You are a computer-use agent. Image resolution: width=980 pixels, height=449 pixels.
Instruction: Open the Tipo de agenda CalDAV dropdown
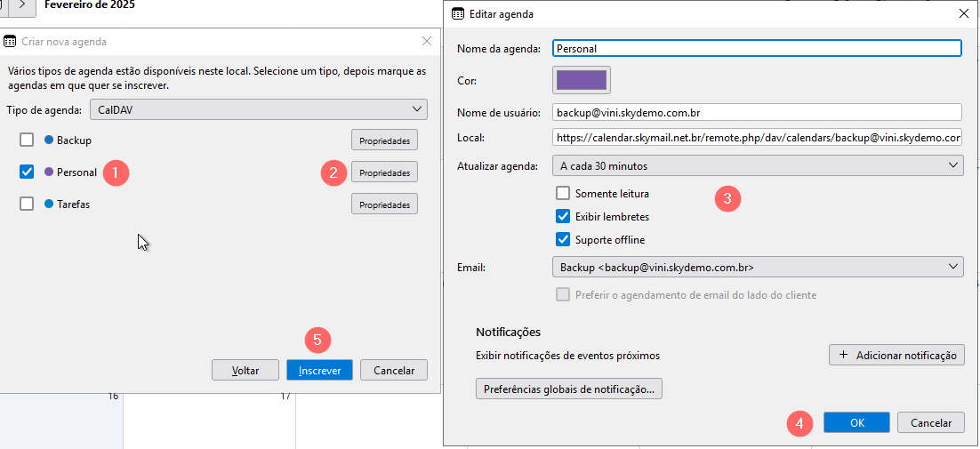[259, 109]
